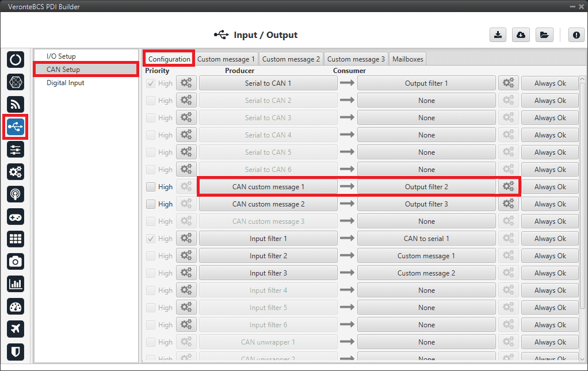Image resolution: width=588 pixels, height=371 pixels.
Task: Open consumer selector showing Custom message 1
Action: click(x=426, y=255)
